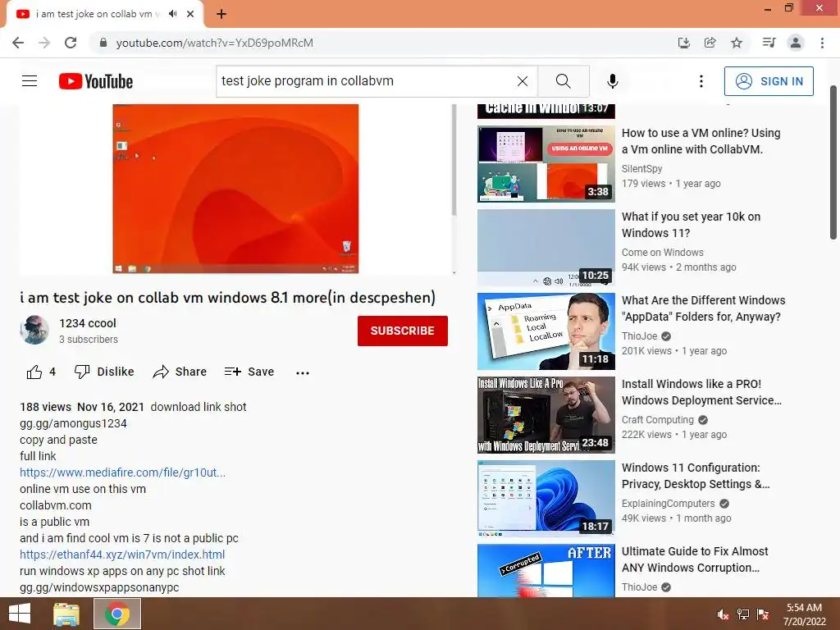The image size is (840, 630).
Task: Subscribe to 1234 ccool channel
Action: [402, 331]
